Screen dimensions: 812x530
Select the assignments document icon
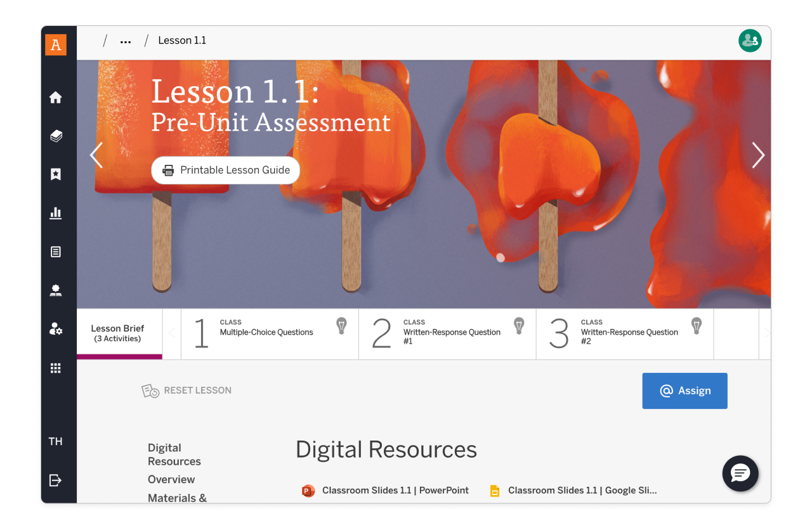pyautogui.click(x=56, y=252)
